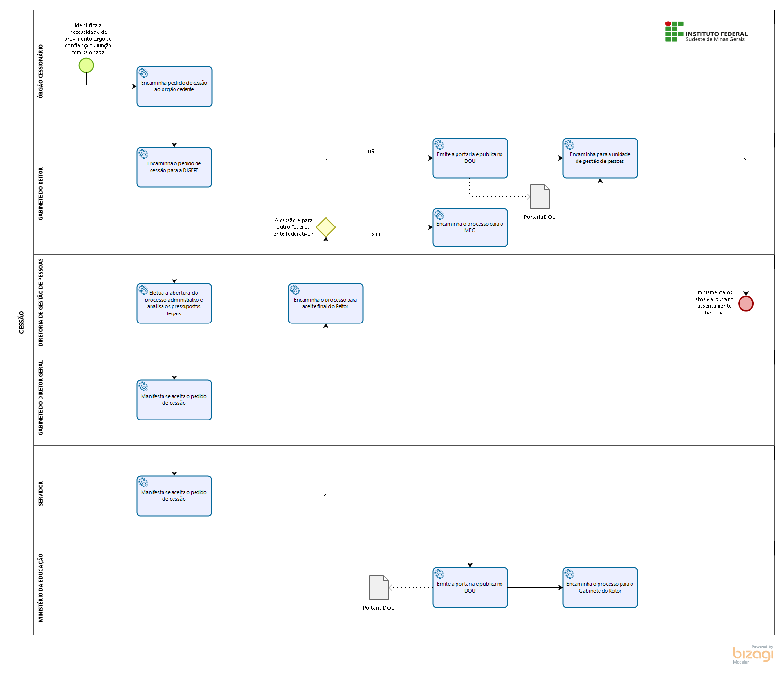Viewport: 784px width, 679px height.
Task: Select 'Manifesta se aceita' task in Servidor lane
Action: point(174,496)
